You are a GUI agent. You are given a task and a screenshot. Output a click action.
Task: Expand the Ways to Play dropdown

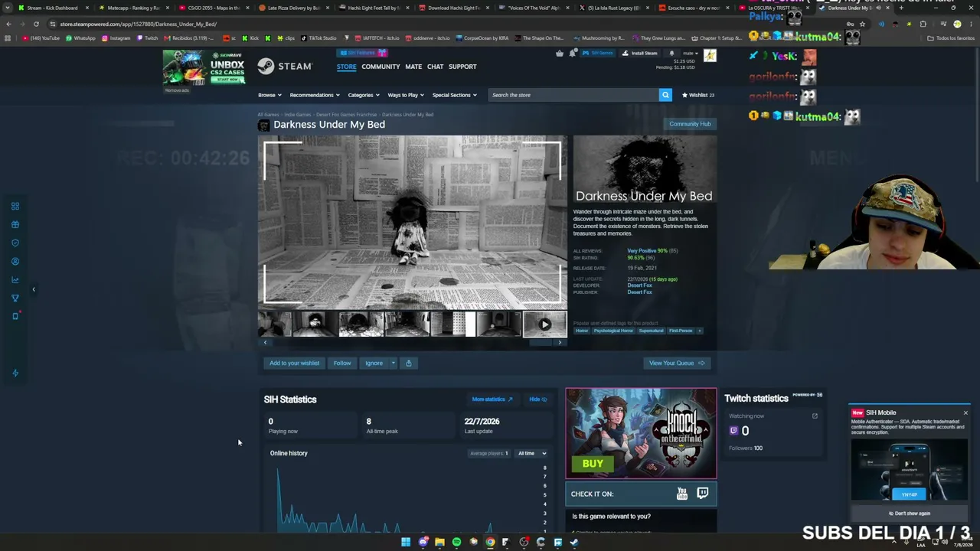tap(406, 95)
